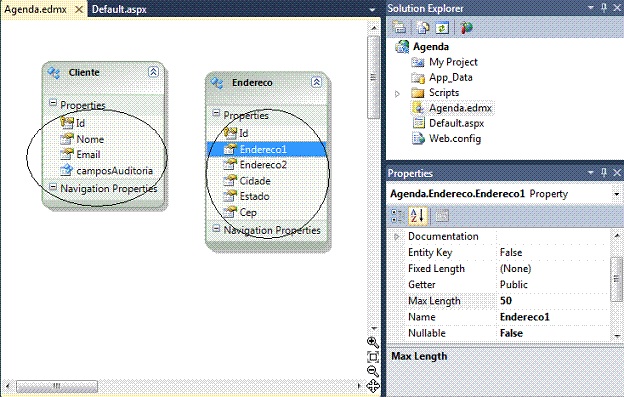Collapse the Endereco entity with chevron button
Image resolution: width=624 pixels, height=397 pixels.
coord(316,82)
